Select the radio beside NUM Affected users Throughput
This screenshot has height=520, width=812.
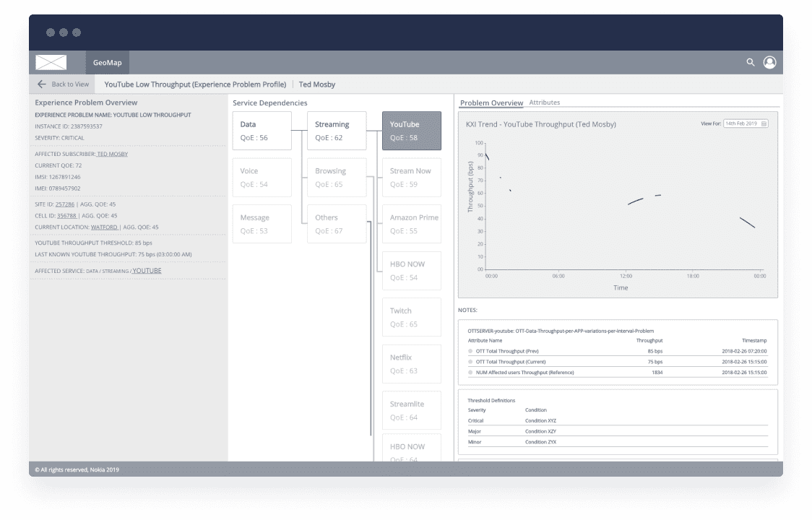[470, 372]
